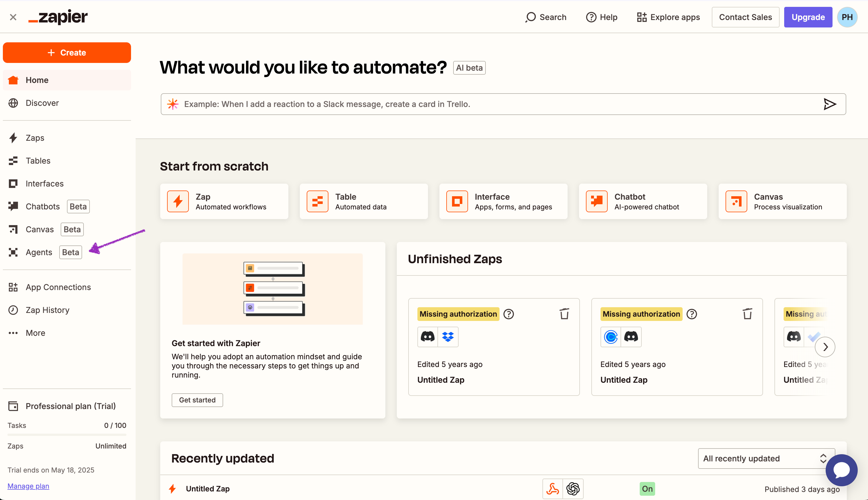Click the Chatbot icon in Start from scratch
Image resolution: width=868 pixels, height=500 pixels.
596,201
